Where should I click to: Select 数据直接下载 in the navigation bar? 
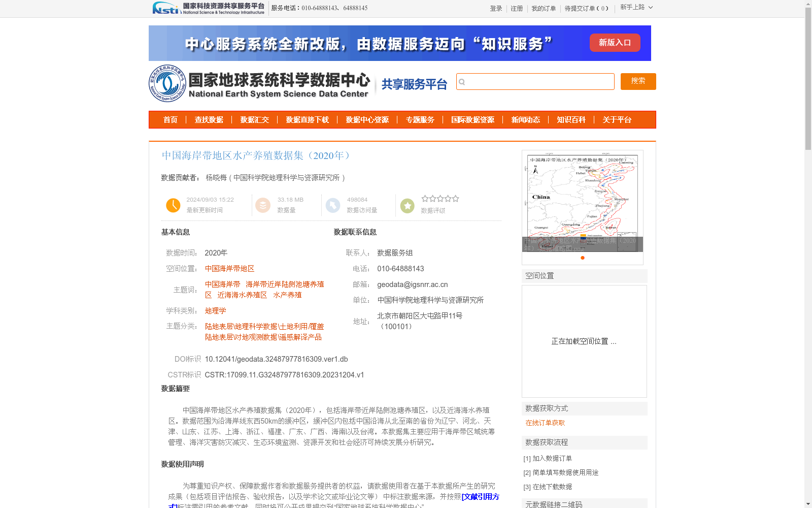(308, 120)
